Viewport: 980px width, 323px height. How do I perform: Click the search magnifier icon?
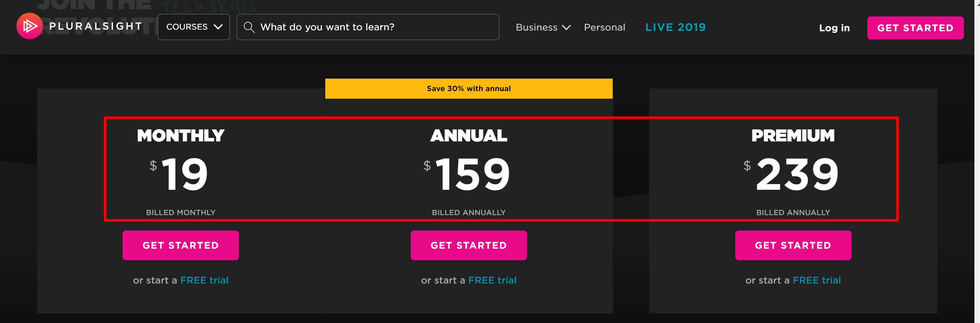[249, 27]
